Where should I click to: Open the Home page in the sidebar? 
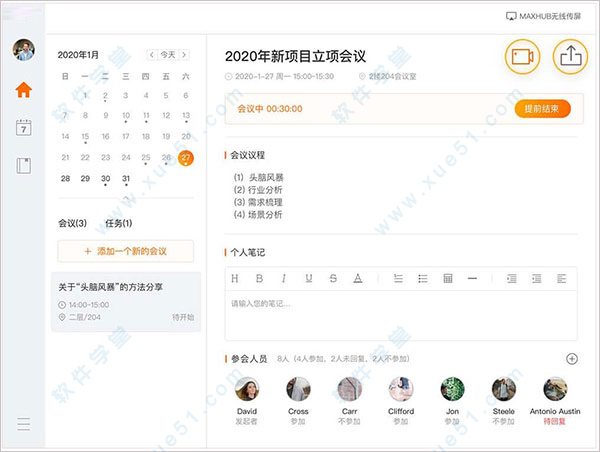[x=23, y=90]
